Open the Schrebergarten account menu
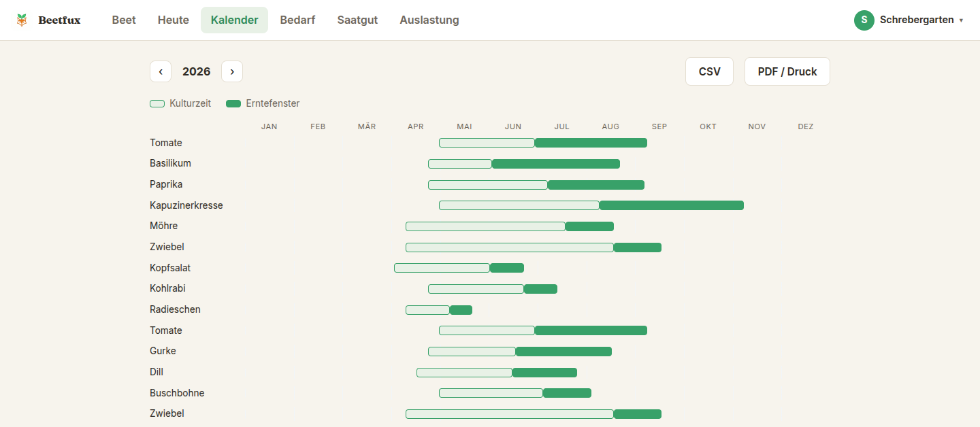 tap(909, 20)
